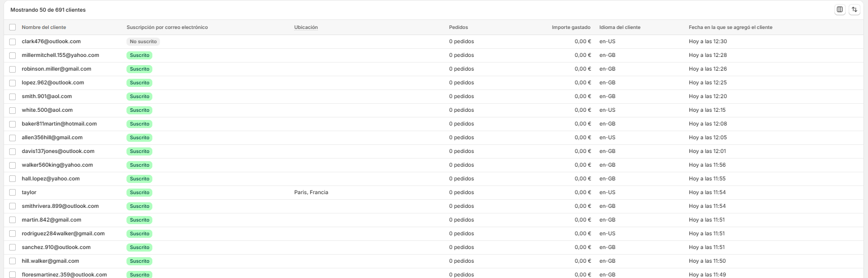This screenshot has height=278, width=868.
Task: Select the checkbox next to taylor
Action: point(13,193)
